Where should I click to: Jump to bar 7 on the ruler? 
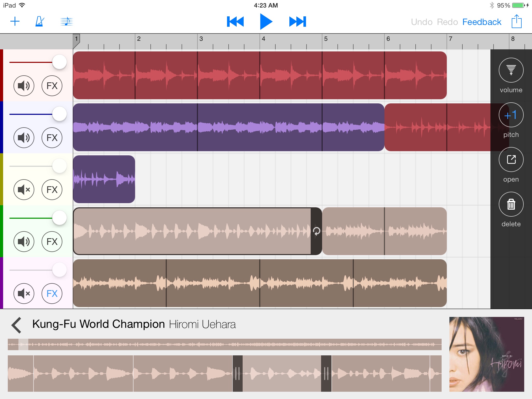click(450, 39)
